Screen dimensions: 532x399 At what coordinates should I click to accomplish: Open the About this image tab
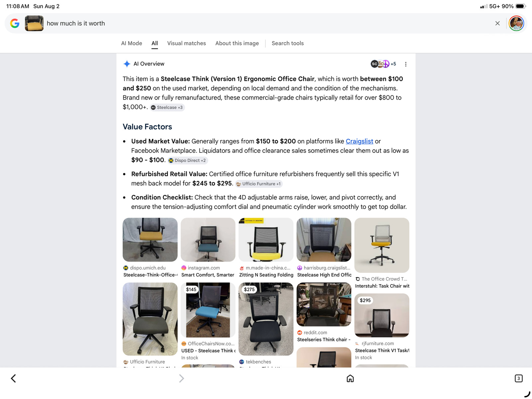237,43
